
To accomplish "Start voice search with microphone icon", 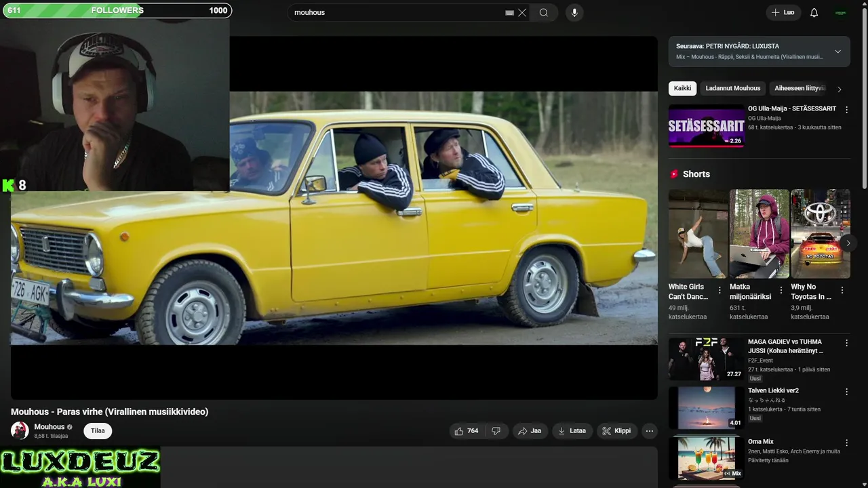I will [x=574, y=12].
